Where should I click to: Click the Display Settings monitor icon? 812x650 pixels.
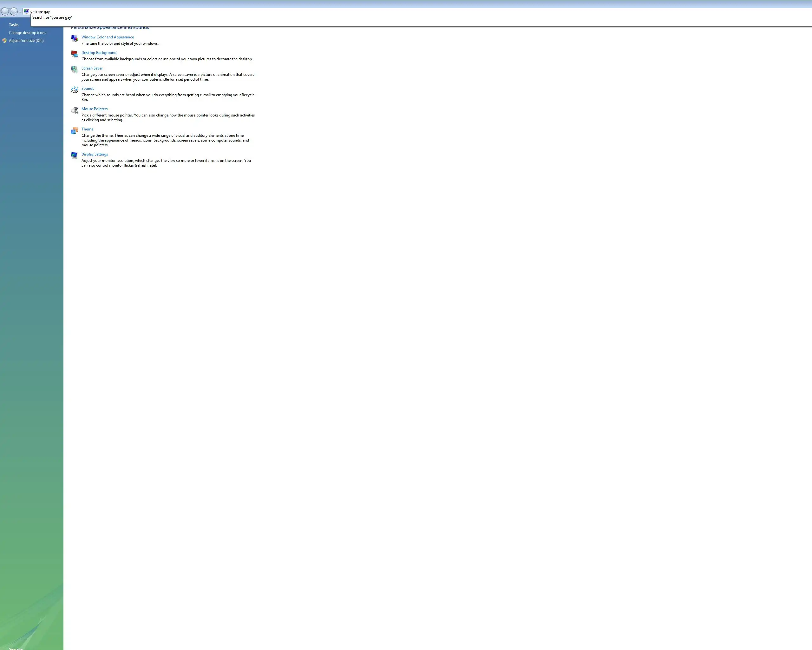(74, 155)
